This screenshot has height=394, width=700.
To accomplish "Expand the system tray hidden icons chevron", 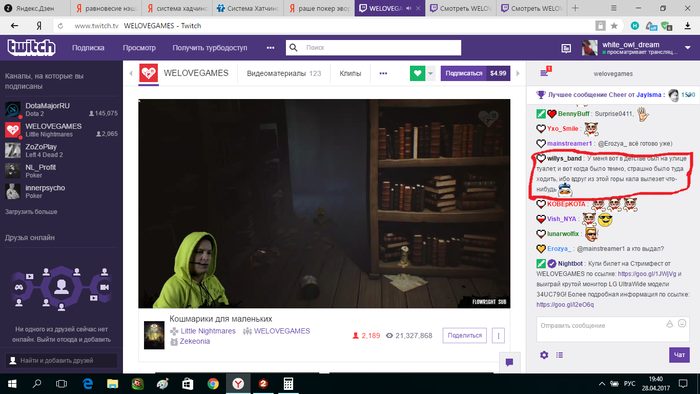I will 602,383.
